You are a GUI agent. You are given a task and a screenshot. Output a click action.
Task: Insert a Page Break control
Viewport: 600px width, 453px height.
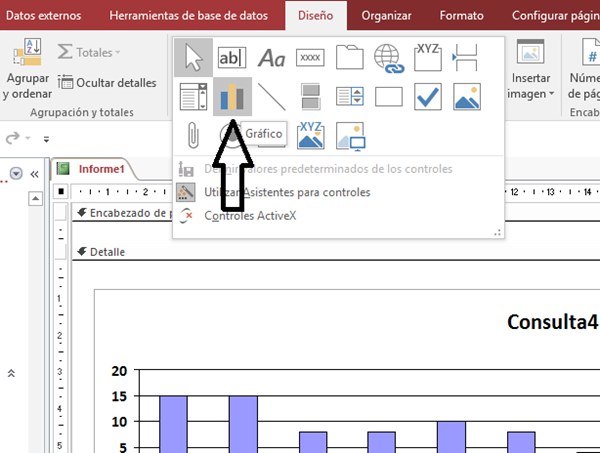[x=465, y=57]
